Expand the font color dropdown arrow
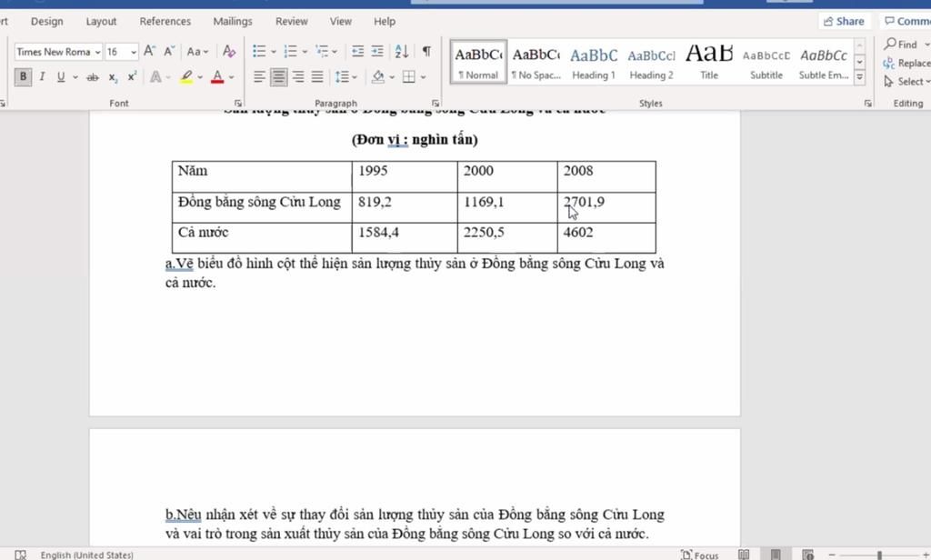 tap(231, 77)
